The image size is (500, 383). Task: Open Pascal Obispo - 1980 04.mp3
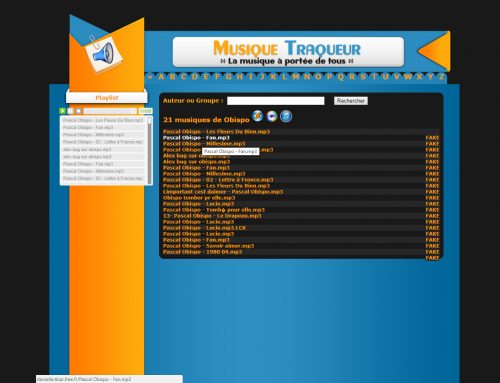202,252
